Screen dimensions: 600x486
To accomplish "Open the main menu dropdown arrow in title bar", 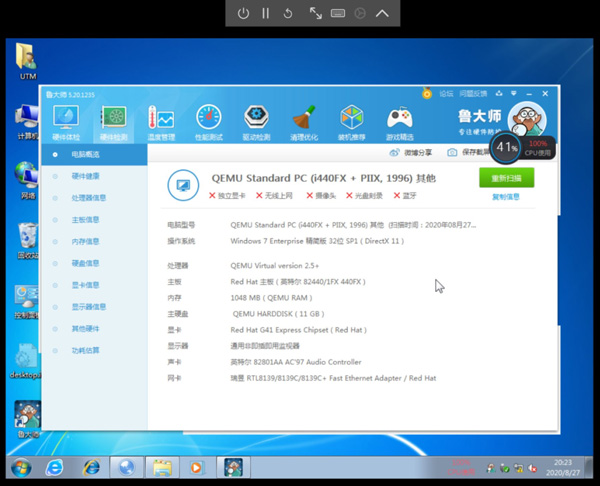I will click(x=514, y=93).
